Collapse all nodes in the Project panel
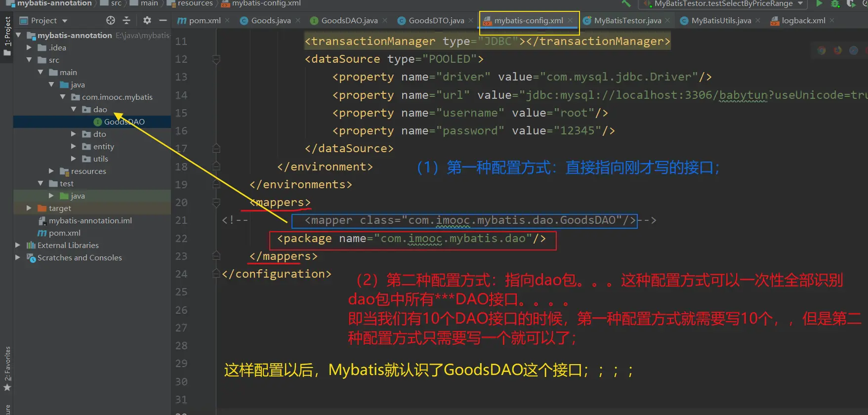This screenshot has width=868, height=415. 126,20
